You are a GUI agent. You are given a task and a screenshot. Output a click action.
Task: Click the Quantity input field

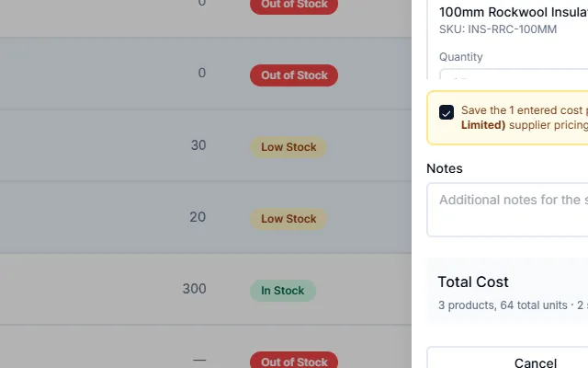point(514,74)
